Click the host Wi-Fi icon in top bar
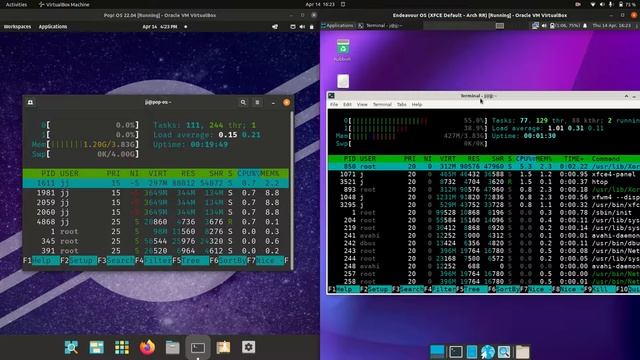This screenshot has width=640, height=360. click(x=593, y=4)
